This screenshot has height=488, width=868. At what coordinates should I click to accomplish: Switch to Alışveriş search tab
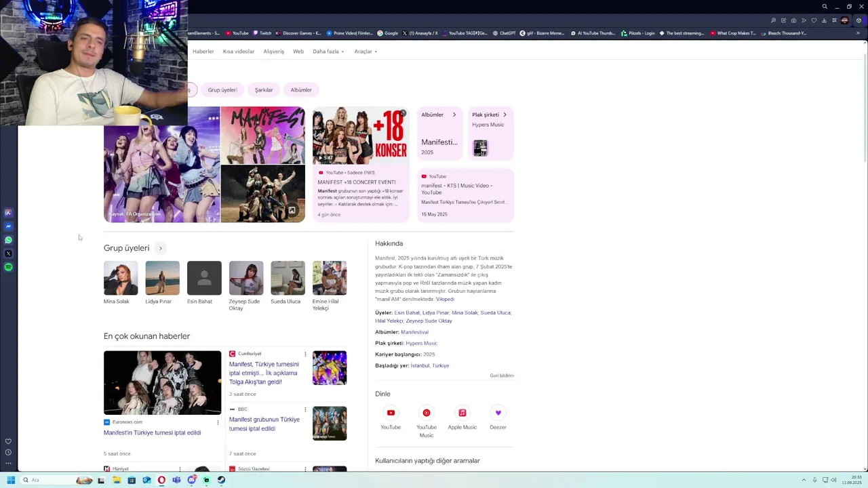tap(273, 52)
